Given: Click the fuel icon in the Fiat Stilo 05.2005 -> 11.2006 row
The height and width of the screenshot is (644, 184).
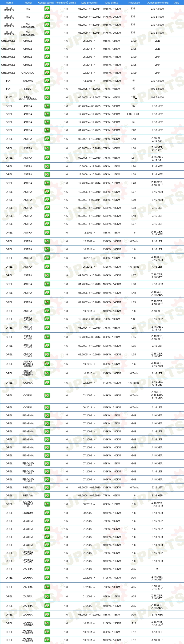Looking at the screenshot, I should (x=47, y=89).
